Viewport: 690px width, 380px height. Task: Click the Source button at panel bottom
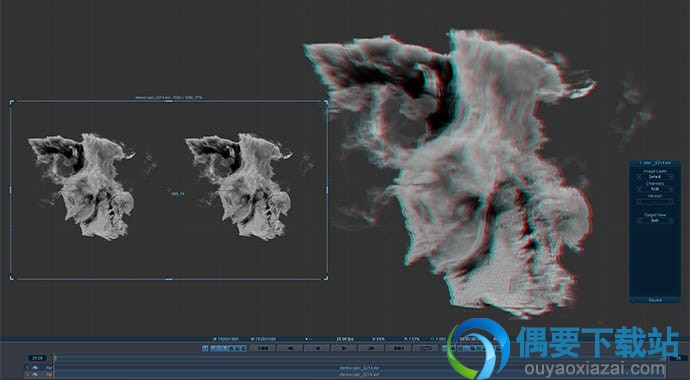click(655, 300)
